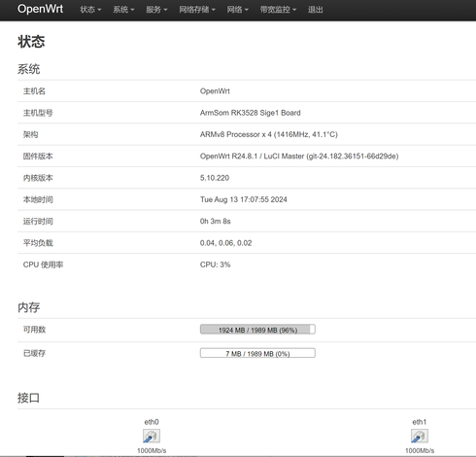
Task: Click the OpenWrt brand logo link
Action: click(40, 9)
